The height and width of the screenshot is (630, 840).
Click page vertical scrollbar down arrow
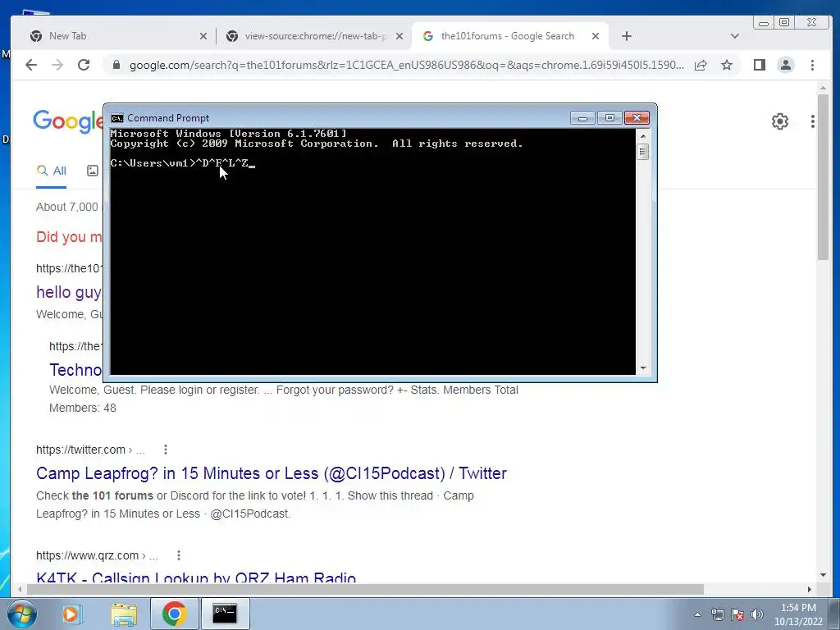point(823,575)
